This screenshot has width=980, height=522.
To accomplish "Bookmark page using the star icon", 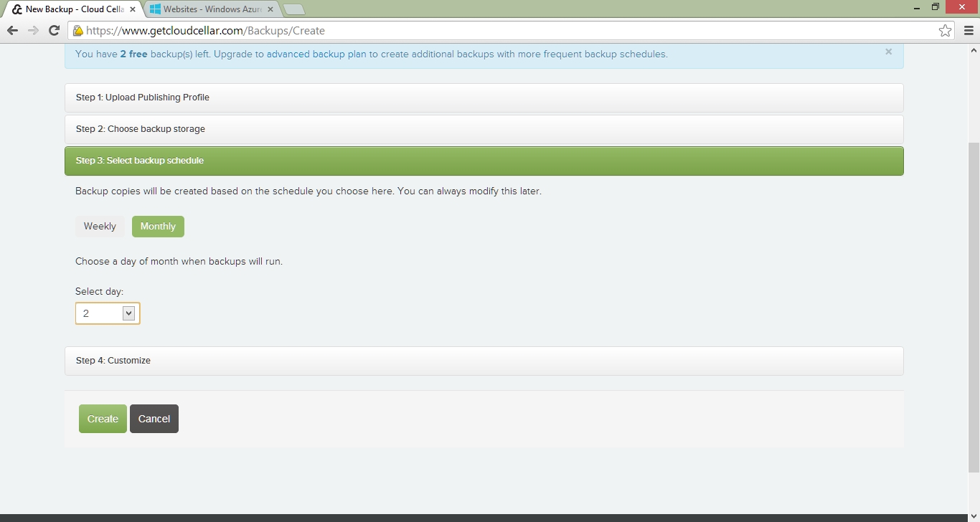I will pyautogui.click(x=945, y=30).
